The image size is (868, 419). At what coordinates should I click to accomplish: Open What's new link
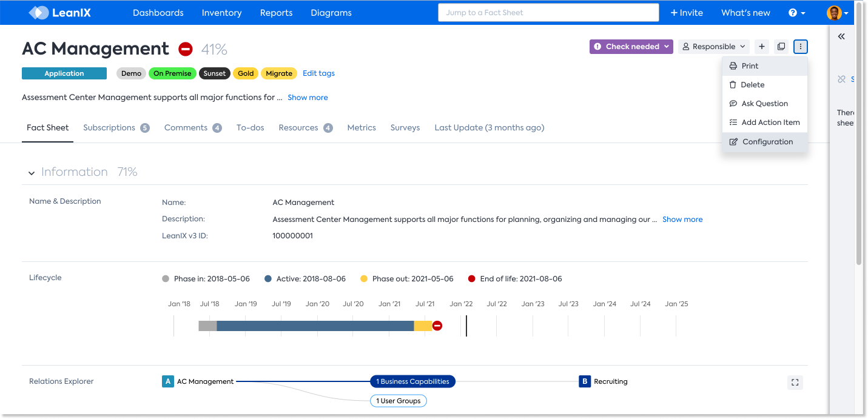point(745,13)
